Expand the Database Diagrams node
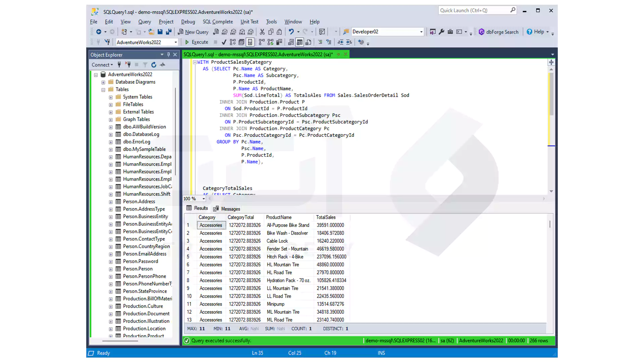 (103, 82)
